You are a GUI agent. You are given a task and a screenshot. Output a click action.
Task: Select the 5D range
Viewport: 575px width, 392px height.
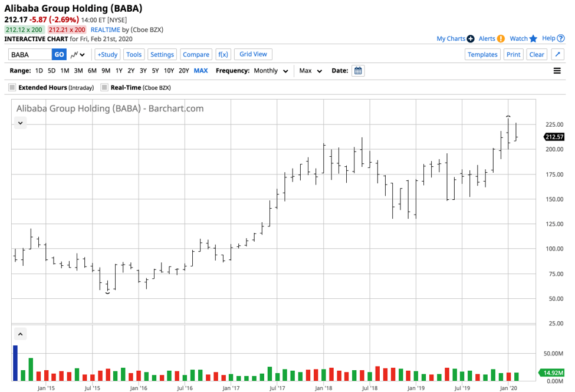[52, 71]
